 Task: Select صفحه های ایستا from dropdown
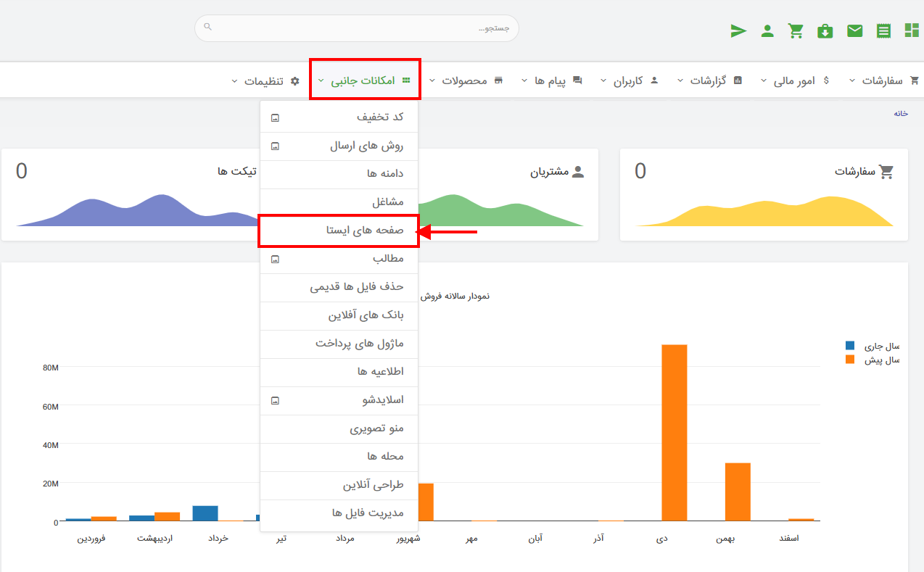[x=339, y=231]
